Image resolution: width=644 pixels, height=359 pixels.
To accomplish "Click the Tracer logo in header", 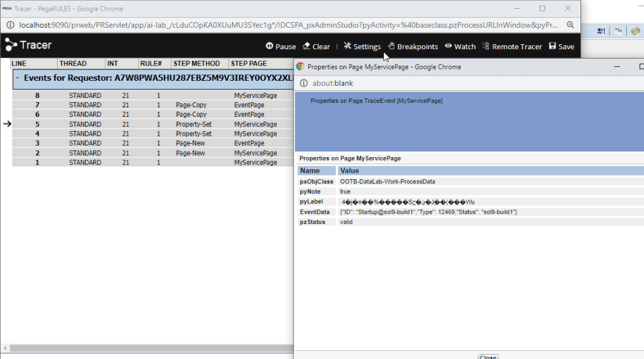I will (x=28, y=45).
